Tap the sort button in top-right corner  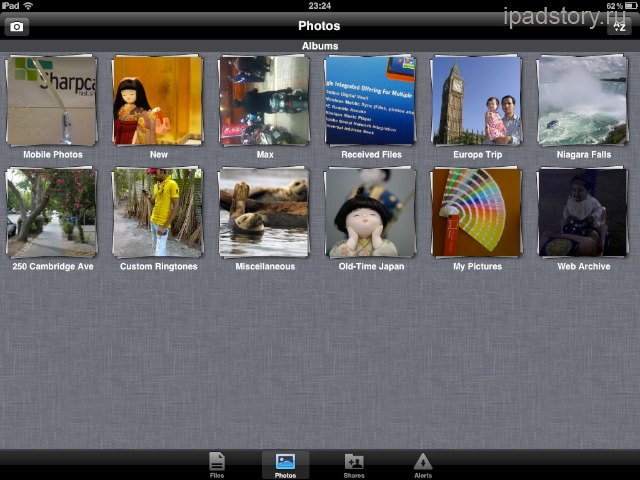620,27
